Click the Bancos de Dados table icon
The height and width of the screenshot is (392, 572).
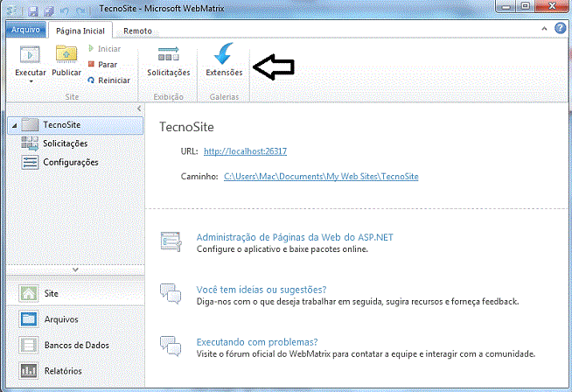coord(29,345)
